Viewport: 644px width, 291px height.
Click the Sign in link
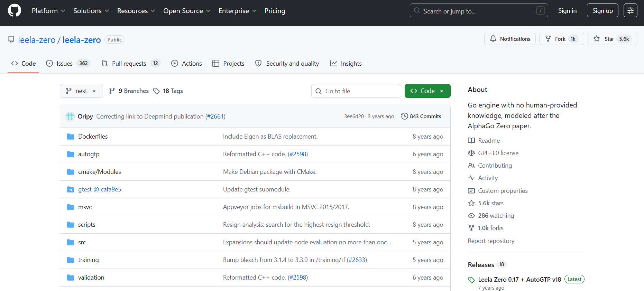coord(567,11)
